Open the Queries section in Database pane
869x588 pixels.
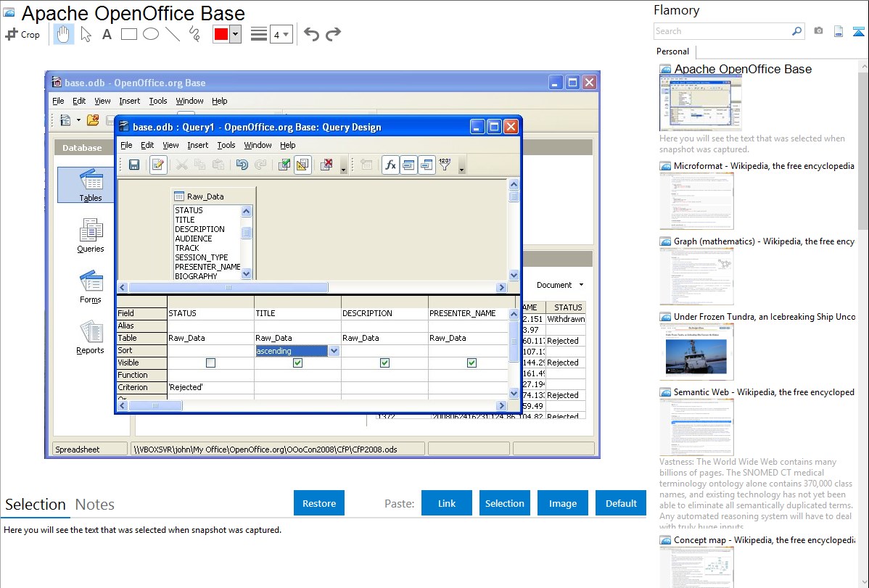point(91,236)
